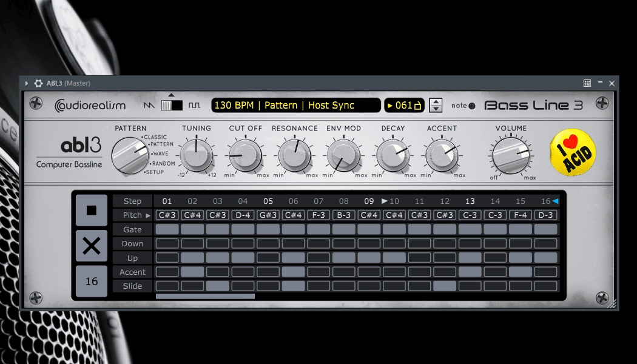The image size is (637, 364).
Task: Expand the plugin options arrow beside gear
Action: click(27, 83)
